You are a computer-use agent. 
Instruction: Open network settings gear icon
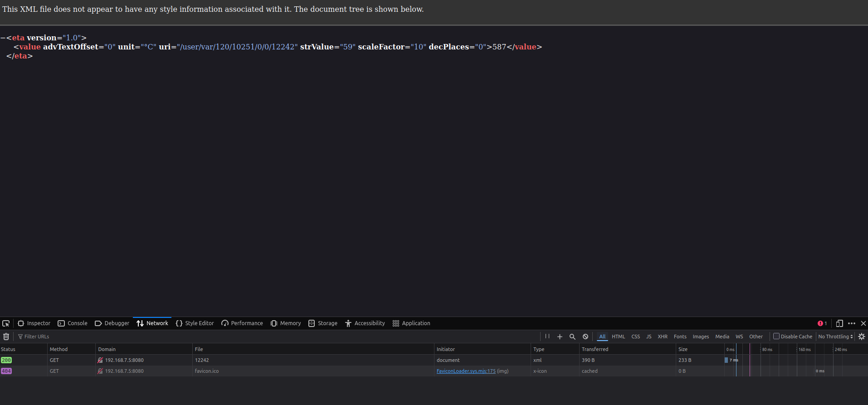862,337
